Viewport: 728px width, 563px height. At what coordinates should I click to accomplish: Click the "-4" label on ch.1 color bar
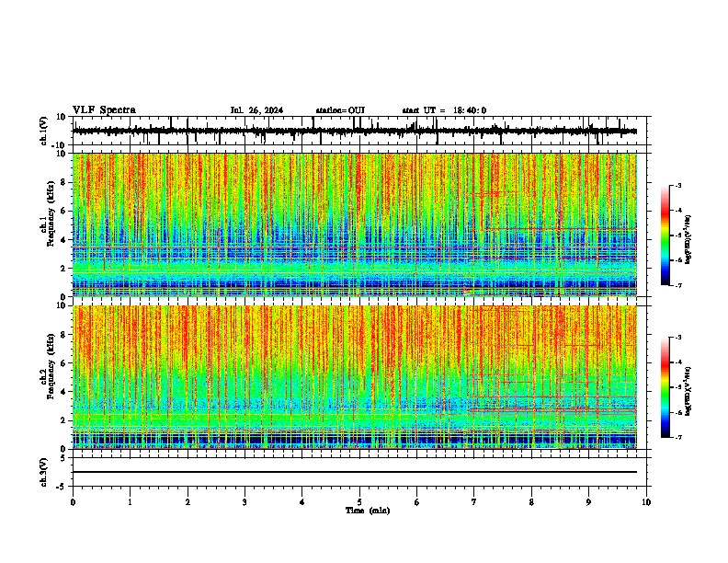pos(678,211)
